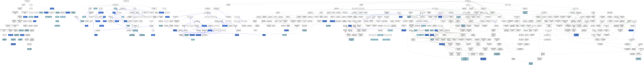This screenshot has height=65, width=644.
Task: Click the blue 'detection of mechanical stimulus' node
Action: tap(332, 21)
